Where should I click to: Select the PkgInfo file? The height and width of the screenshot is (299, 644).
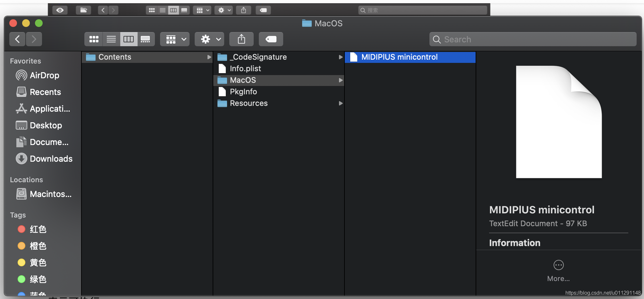click(279, 92)
